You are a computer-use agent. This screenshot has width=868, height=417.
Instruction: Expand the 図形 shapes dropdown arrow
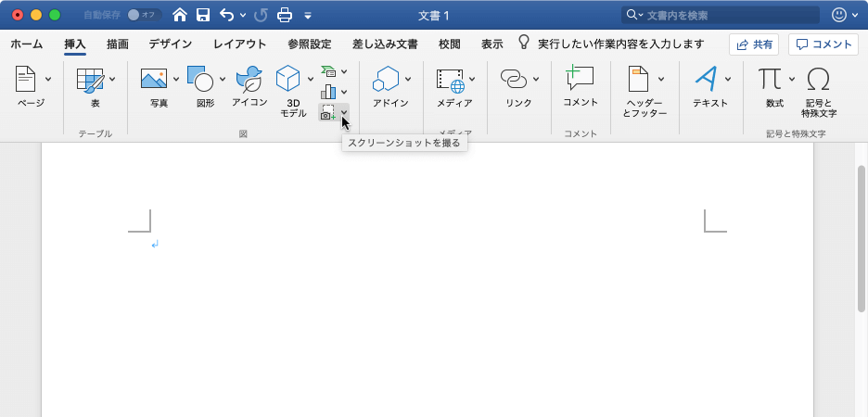pyautogui.click(x=222, y=79)
